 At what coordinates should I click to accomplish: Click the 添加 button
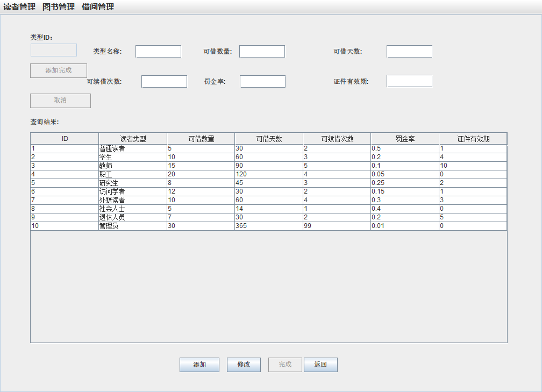pos(199,365)
